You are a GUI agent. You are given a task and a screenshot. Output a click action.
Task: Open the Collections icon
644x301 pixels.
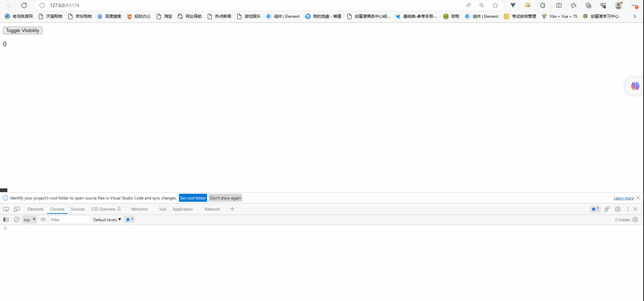588,5
